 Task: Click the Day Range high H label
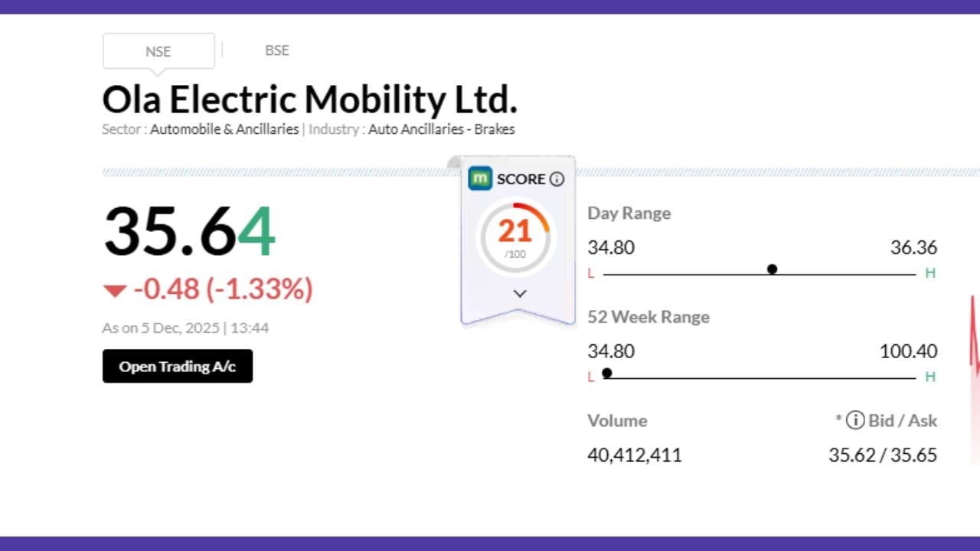coord(930,273)
